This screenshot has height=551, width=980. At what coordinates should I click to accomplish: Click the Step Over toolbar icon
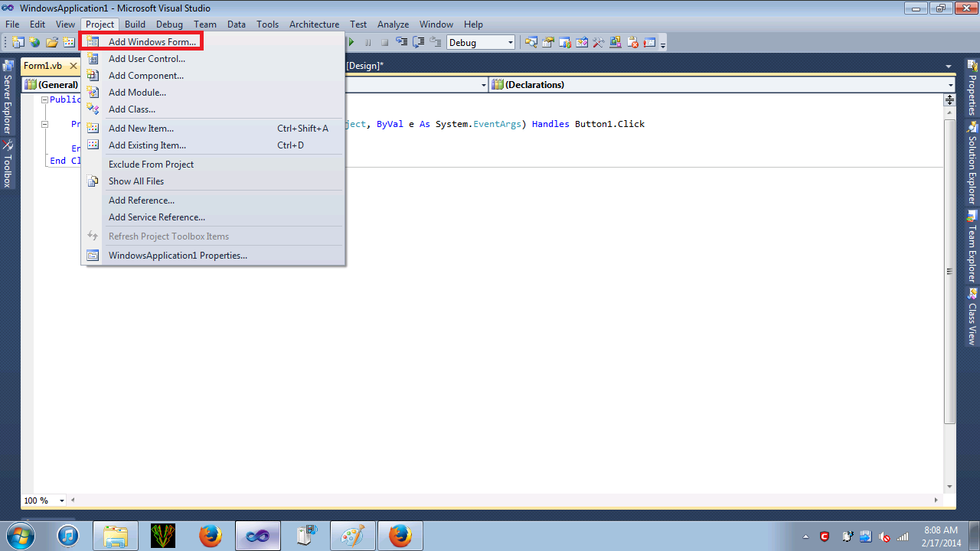tap(419, 43)
